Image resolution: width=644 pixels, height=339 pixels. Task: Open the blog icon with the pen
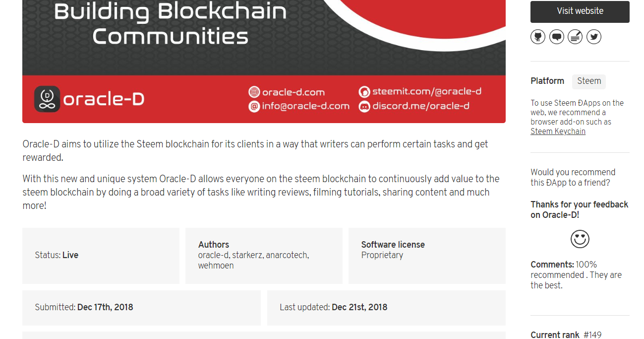pos(575,37)
